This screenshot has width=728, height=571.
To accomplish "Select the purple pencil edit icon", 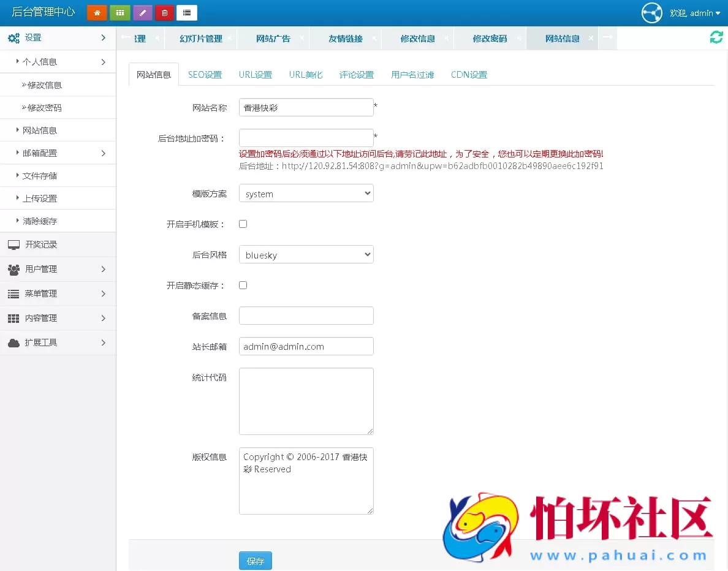I will click(x=142, y=12).
